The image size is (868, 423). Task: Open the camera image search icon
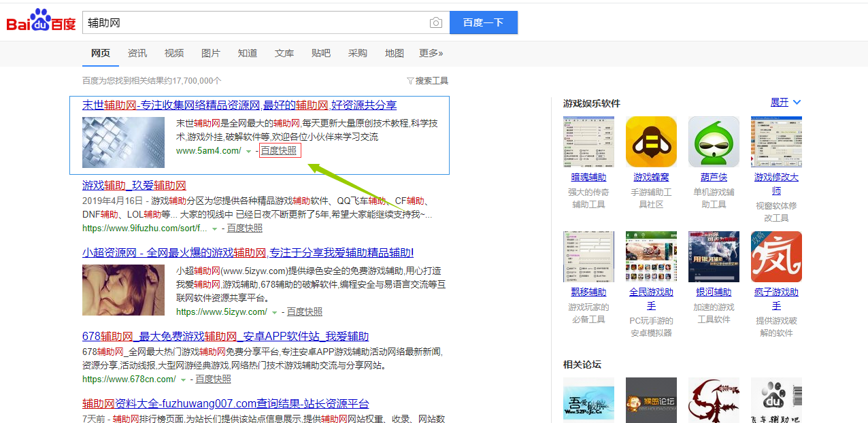(436, 22)
